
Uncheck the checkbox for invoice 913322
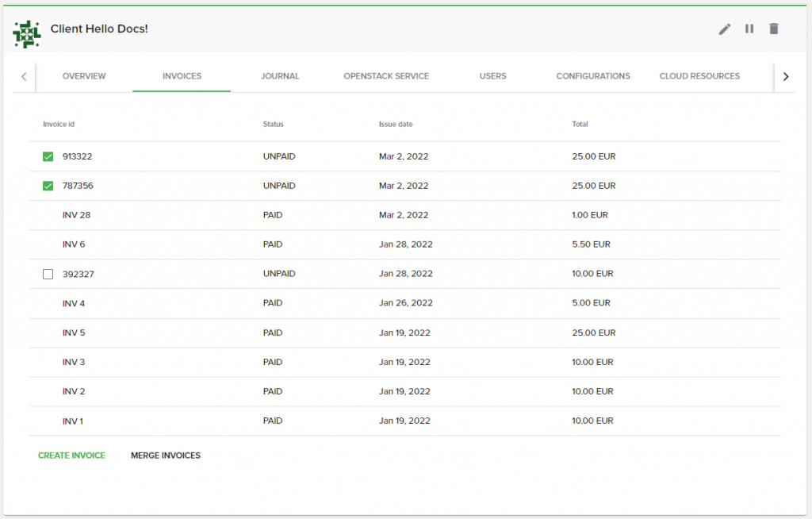[x=48, y=156]
